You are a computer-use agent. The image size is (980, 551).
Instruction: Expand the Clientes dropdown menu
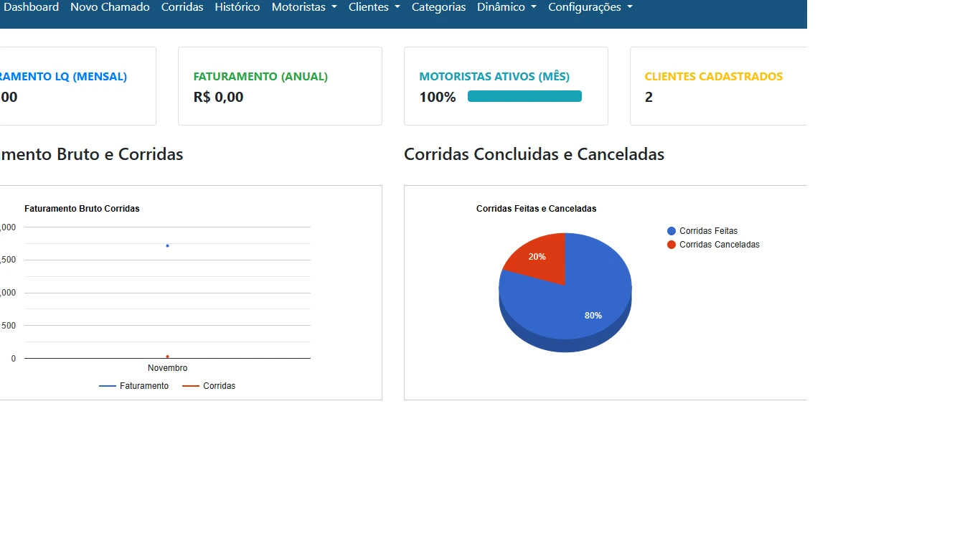click(374, 7)
